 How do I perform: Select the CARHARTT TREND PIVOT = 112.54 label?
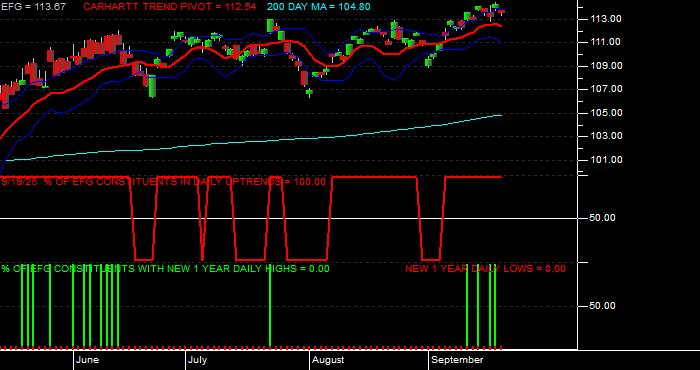click(x=170, y=7)
